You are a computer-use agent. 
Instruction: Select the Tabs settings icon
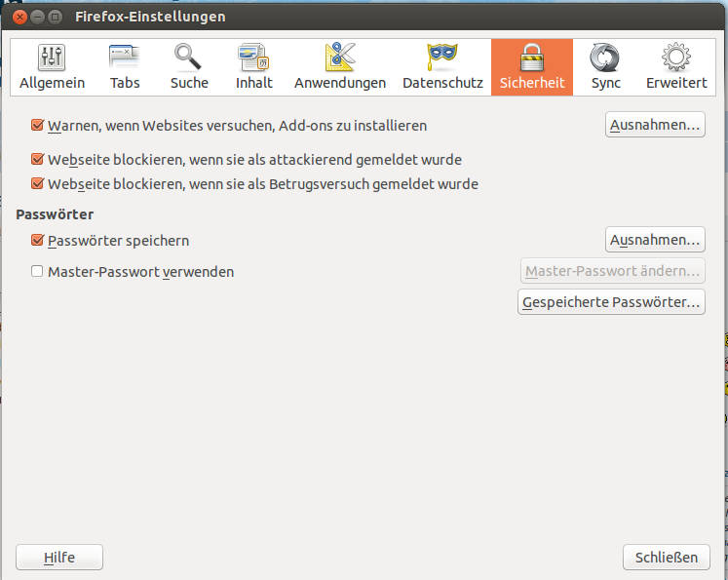tap(125, 58)
